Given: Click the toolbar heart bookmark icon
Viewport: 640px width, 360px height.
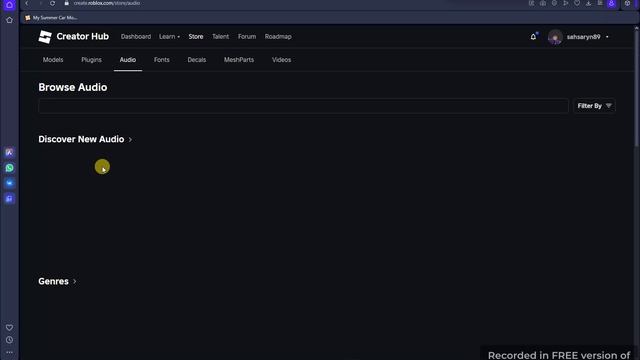Looking at the screenshot, I should click(x=577, y=3).
